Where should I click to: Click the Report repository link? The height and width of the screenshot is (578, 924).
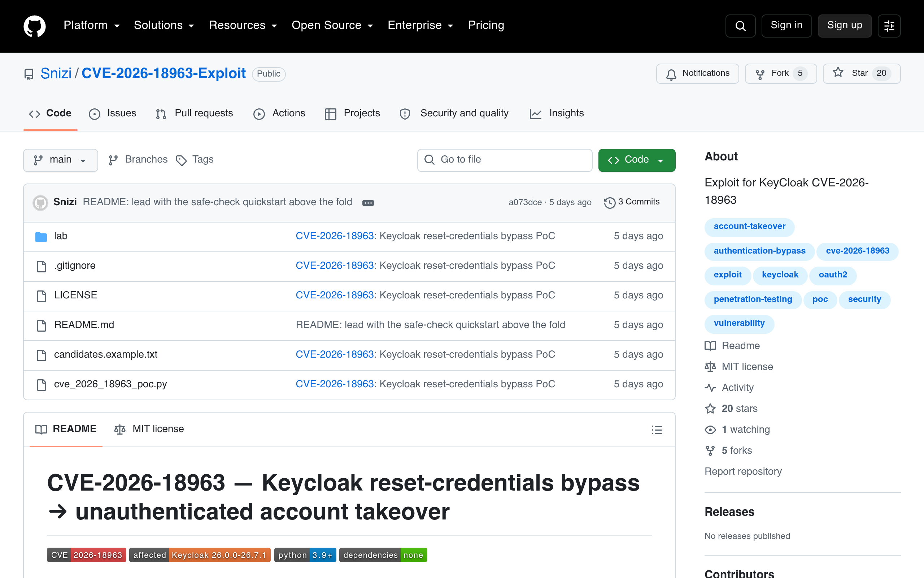[x=743, y=472]
